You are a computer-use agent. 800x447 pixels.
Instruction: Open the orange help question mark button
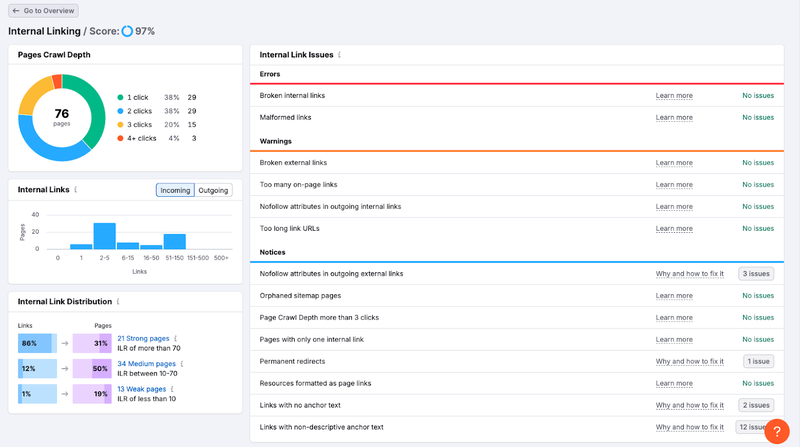tap(776, 430)
